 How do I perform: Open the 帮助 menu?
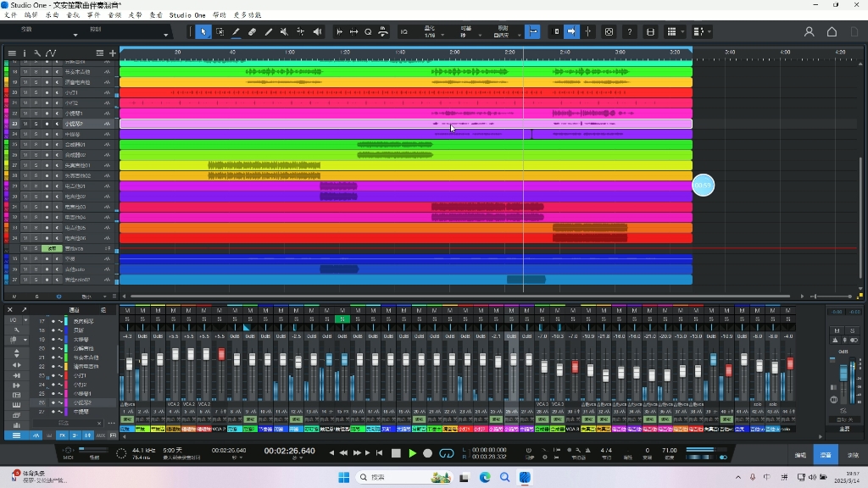tap(220, 15)
